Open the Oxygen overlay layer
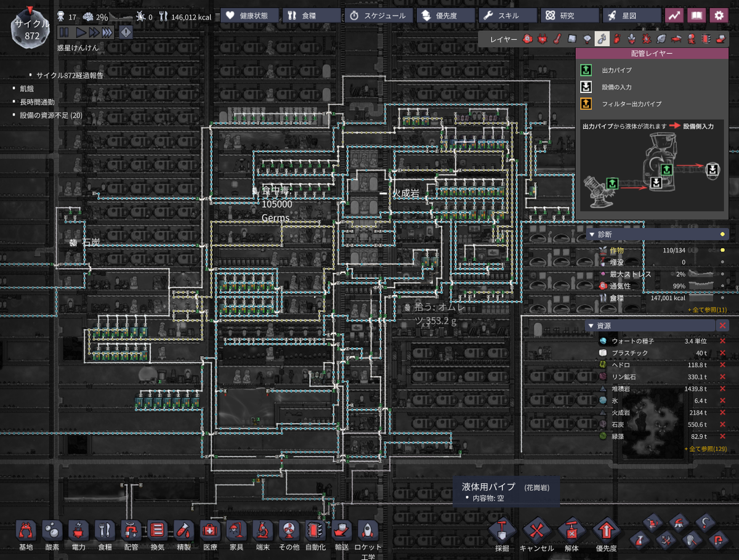 click(527, 39)
